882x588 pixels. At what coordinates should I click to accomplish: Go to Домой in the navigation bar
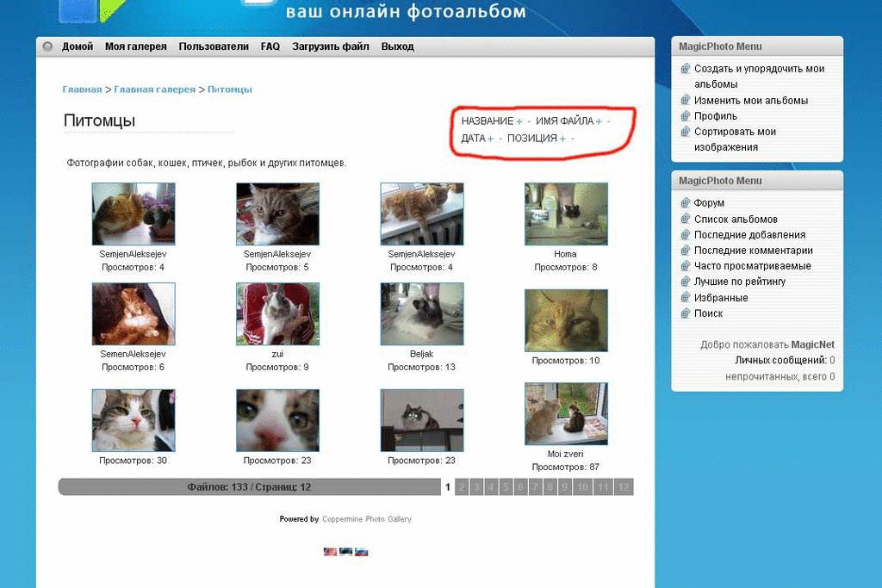pyautogui.click(x=78, y=46)
